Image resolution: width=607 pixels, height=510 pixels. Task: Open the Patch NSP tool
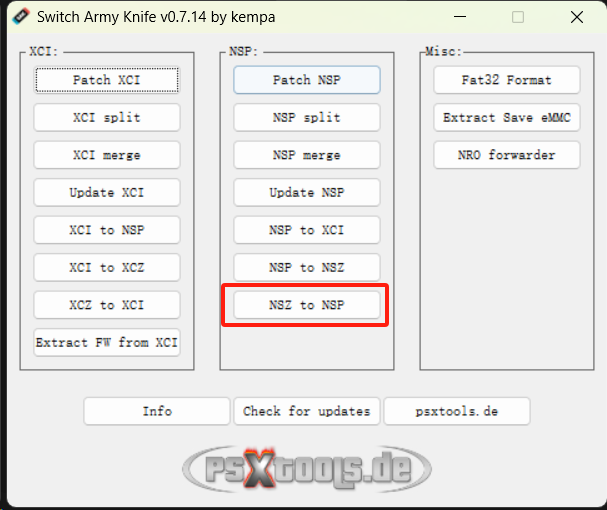tap(307, 80)
